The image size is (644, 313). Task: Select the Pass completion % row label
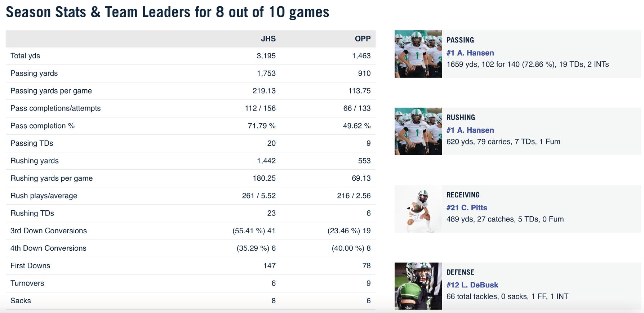coord(43,126)
